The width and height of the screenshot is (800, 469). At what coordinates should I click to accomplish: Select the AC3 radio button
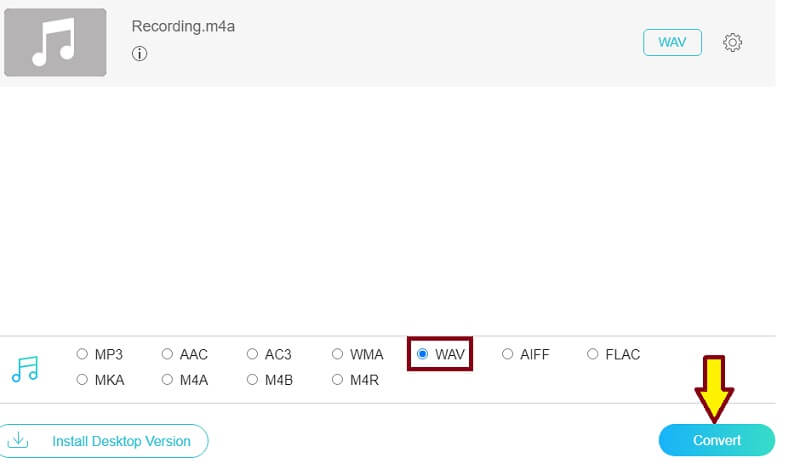252,354
